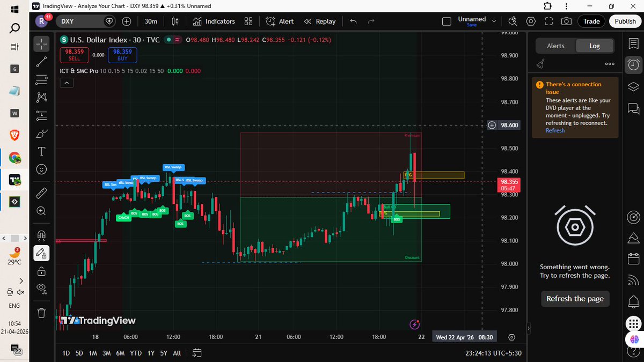Viewport: 644px width, 362px height.
Task: Open the log panel three-dots menu
Action: click(x=610, y=64)
